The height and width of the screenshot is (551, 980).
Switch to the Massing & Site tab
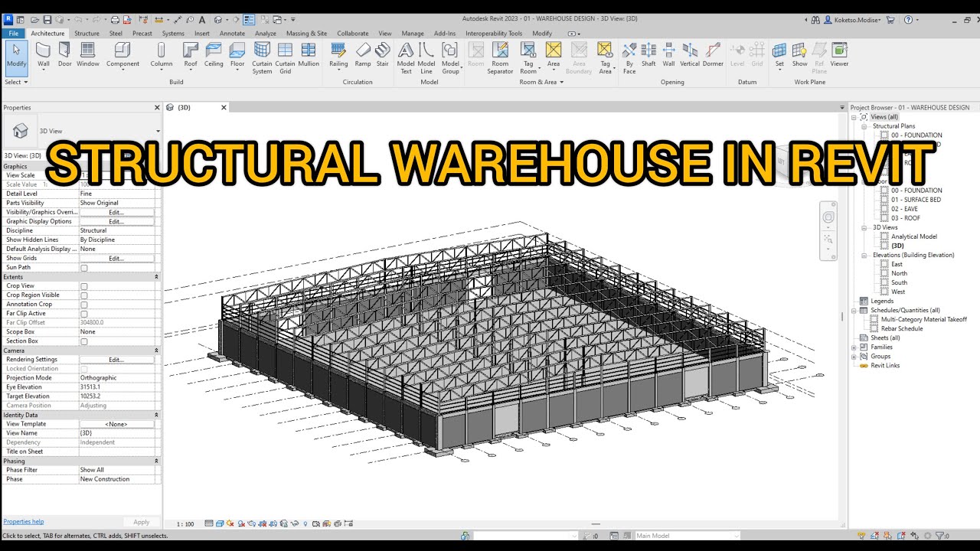click(x=306, y=34)
